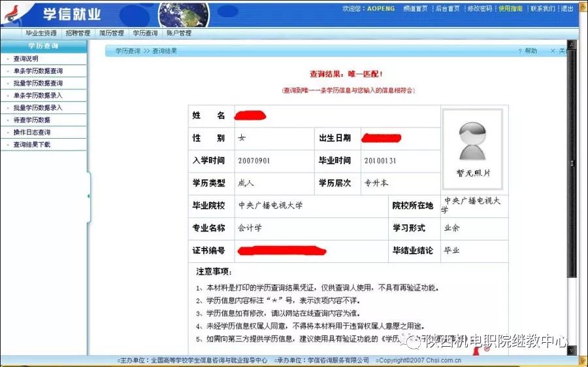Go to 频道首页 in header
Image resolution: width=588 pixels, height=367 pixels.
click(416, 9)
